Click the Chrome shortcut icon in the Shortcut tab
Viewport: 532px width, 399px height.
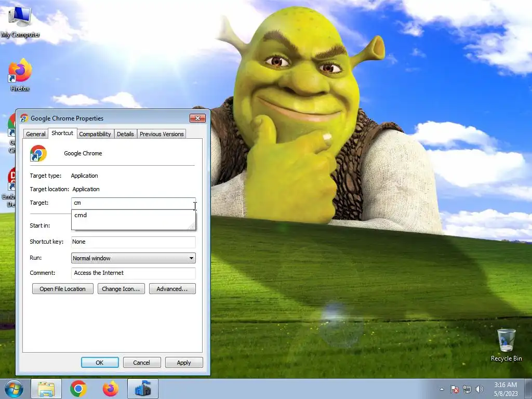coord(38,153)
